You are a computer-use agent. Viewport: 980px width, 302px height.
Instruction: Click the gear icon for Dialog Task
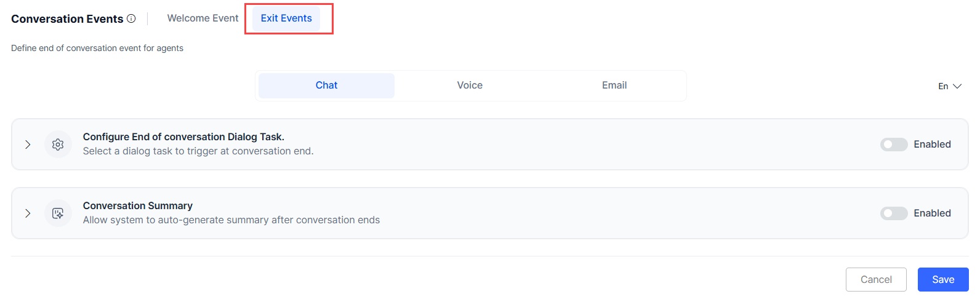58,145
